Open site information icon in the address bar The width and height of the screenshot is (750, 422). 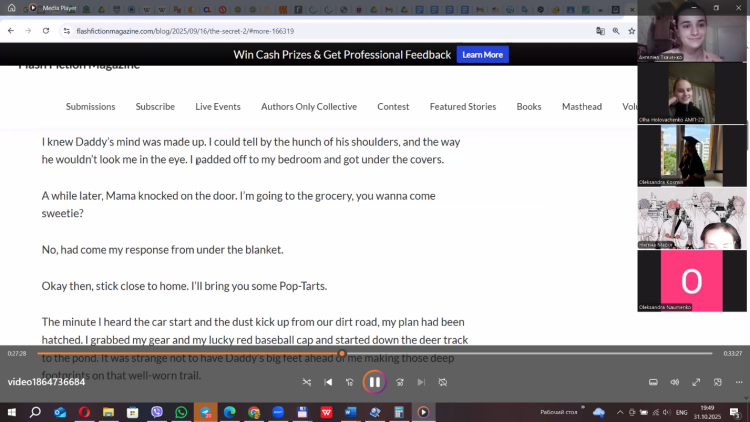coord(66,31)
